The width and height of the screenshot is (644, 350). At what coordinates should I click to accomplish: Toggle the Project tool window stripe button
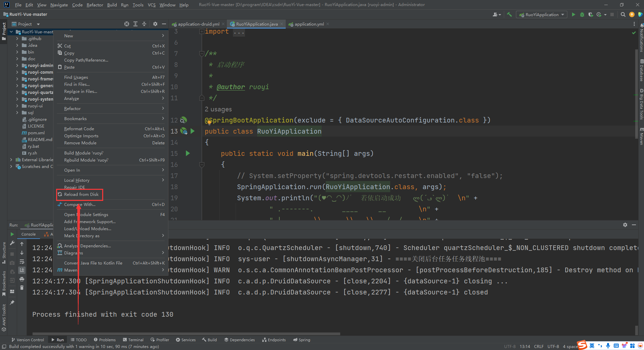[x=4, y=31]
